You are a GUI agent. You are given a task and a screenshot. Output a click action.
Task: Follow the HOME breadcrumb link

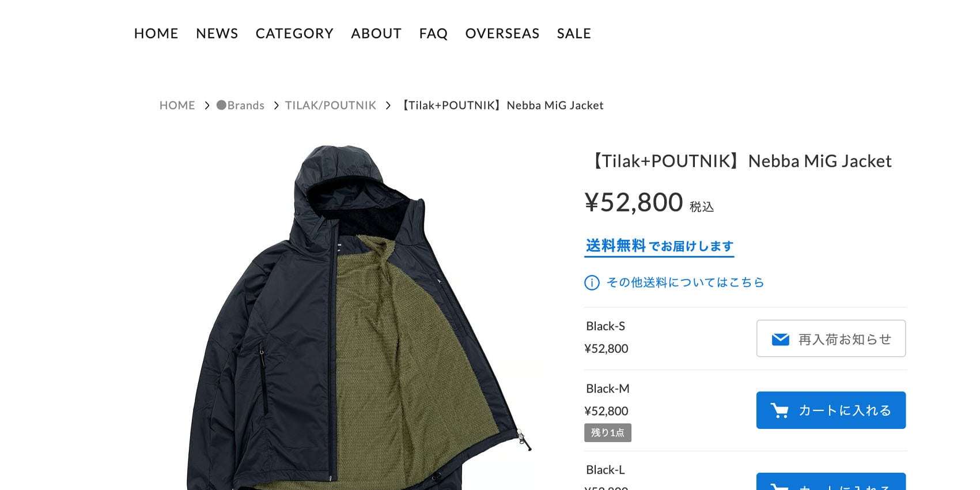pyautogui.click(x=177, y=105)
